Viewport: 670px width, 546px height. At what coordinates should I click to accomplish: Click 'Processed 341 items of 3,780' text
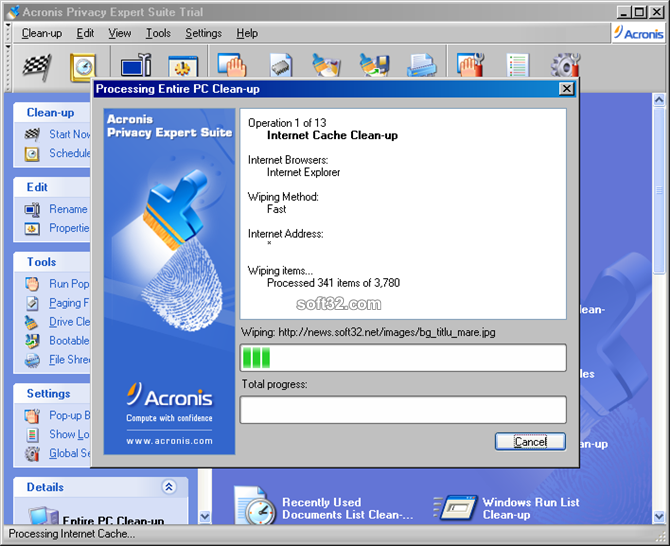pyautogui.click(x=333, y=283)
